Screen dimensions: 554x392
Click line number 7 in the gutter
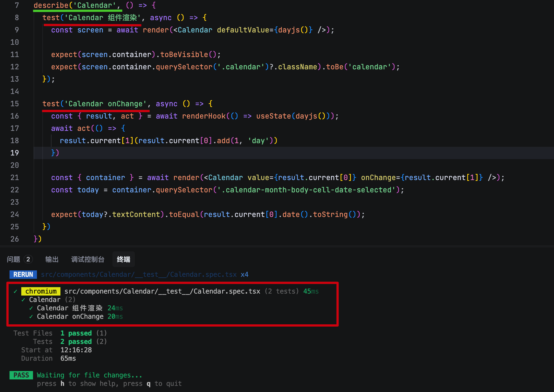pos(17,5)
